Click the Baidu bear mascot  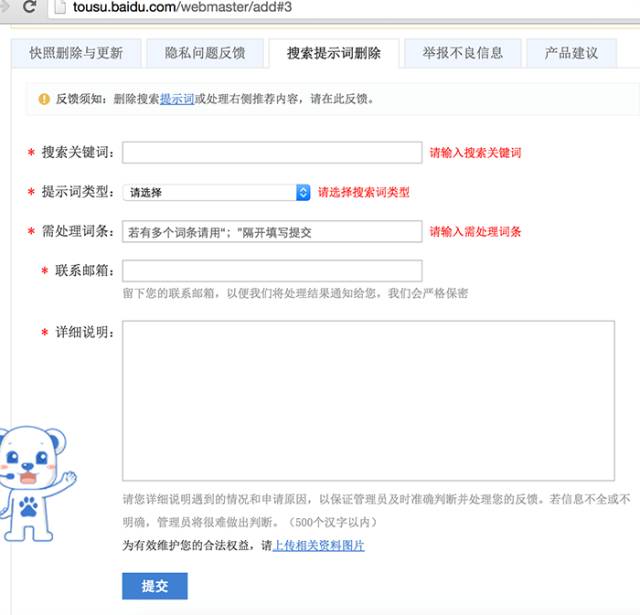click(x=35, y=484)
